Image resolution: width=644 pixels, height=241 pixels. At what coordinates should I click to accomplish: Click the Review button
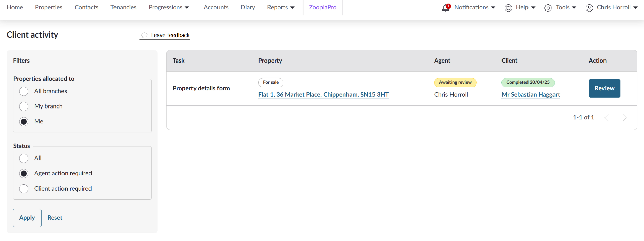coord(604,88)
